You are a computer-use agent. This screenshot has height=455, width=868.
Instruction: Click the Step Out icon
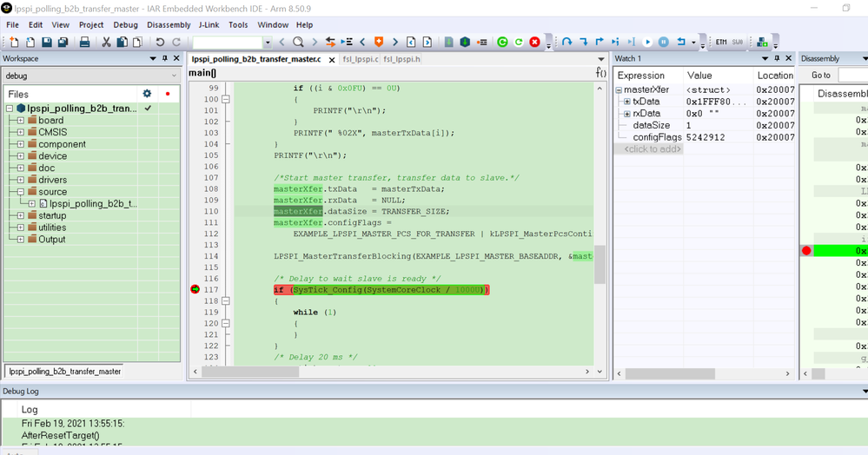[600, 42]
